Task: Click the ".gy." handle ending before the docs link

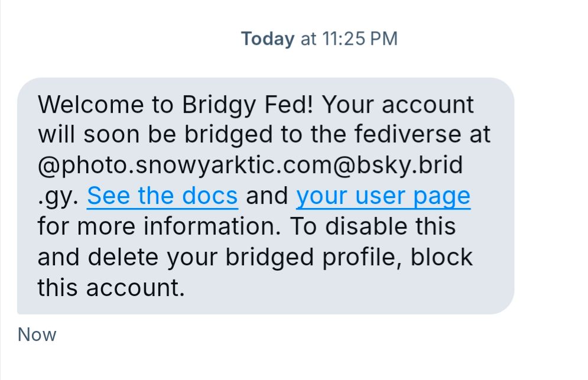Action: point(58,196)
